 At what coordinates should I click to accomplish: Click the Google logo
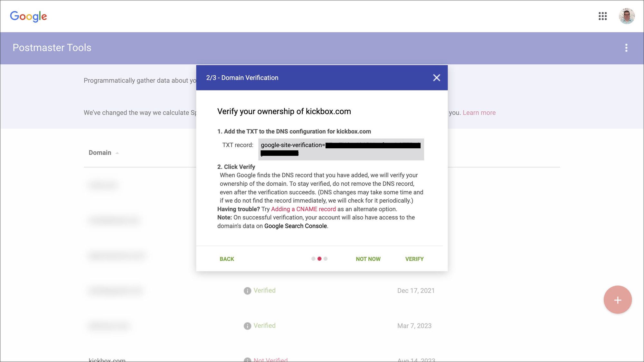tap(28, 16)
